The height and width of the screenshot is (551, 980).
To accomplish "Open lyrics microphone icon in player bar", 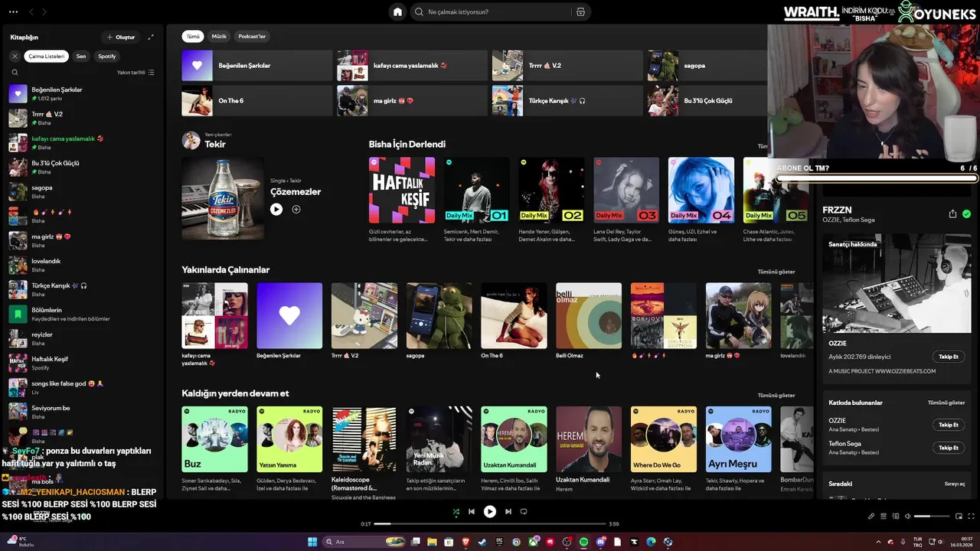I will click(x=871, y=516).
